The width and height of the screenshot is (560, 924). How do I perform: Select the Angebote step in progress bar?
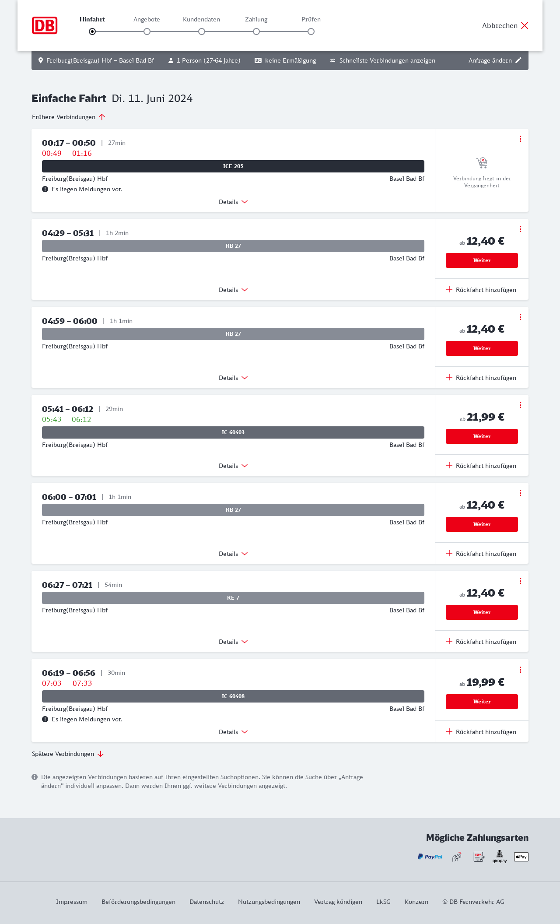pos(147,32)
